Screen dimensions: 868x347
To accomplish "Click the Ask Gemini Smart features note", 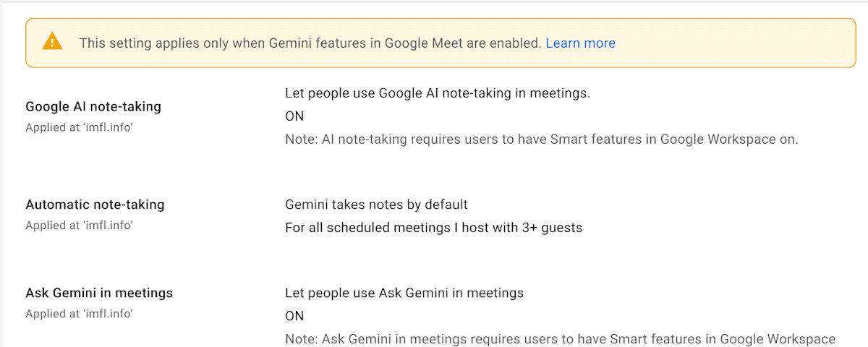I will [560, 339].
